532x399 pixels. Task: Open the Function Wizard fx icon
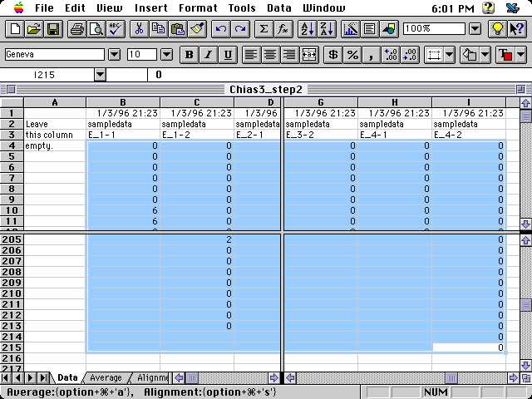tap(283, 29)
